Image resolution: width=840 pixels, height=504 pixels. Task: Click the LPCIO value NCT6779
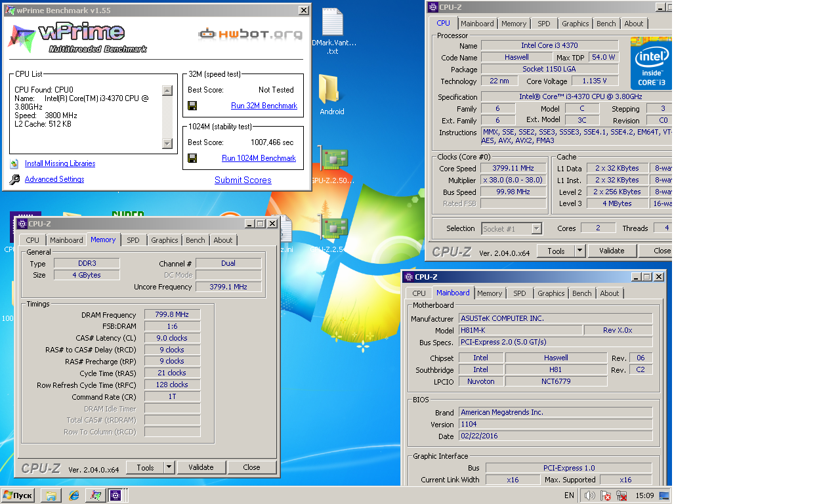click(556, 381)
